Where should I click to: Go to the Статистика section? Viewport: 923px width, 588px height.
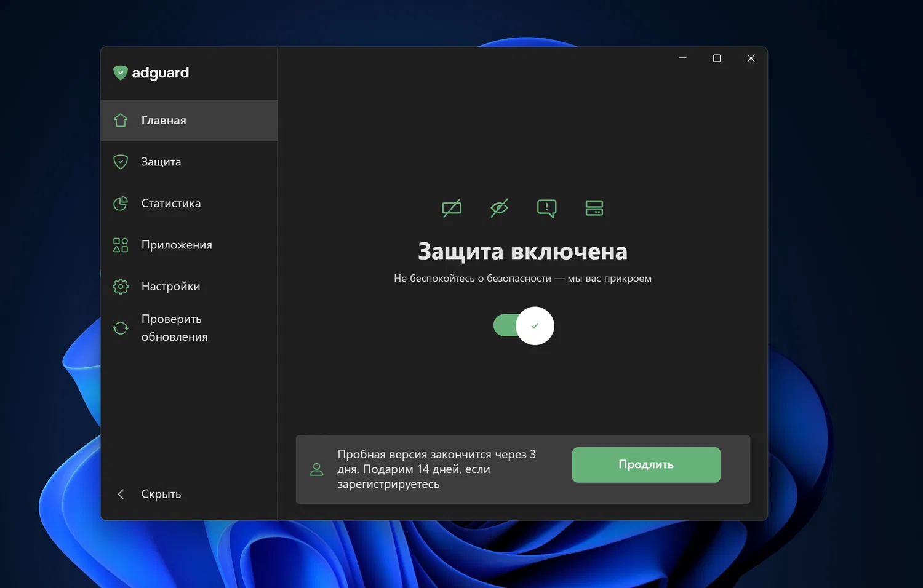pyautogui.click(x=189, y=204)
